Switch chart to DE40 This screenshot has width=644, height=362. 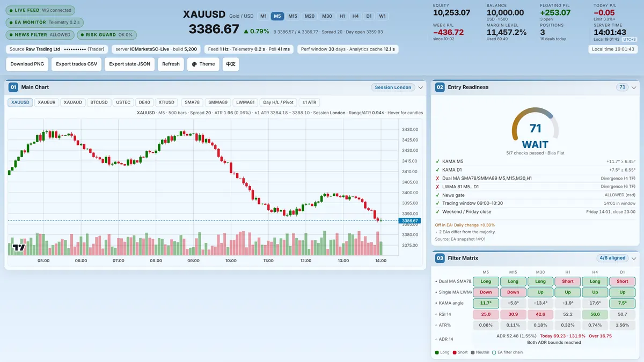(144, 102)
